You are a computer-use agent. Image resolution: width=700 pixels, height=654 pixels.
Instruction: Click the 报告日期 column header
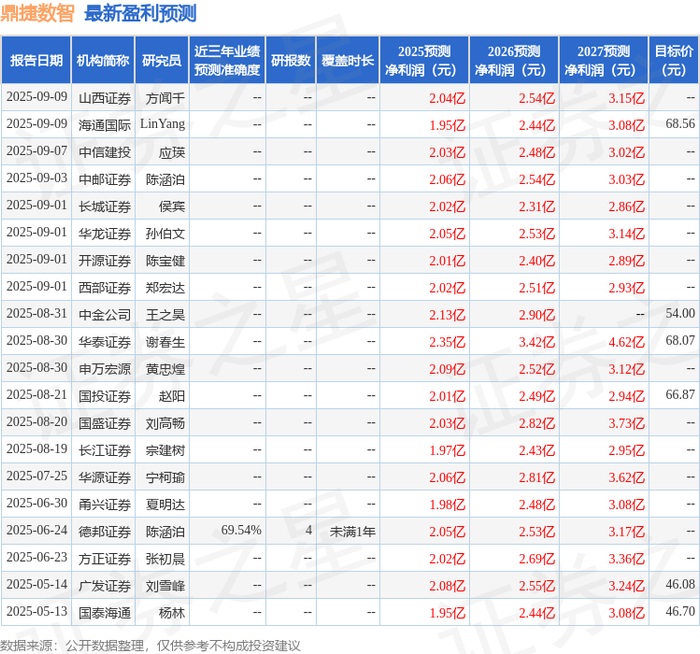(x=36, y=60)
